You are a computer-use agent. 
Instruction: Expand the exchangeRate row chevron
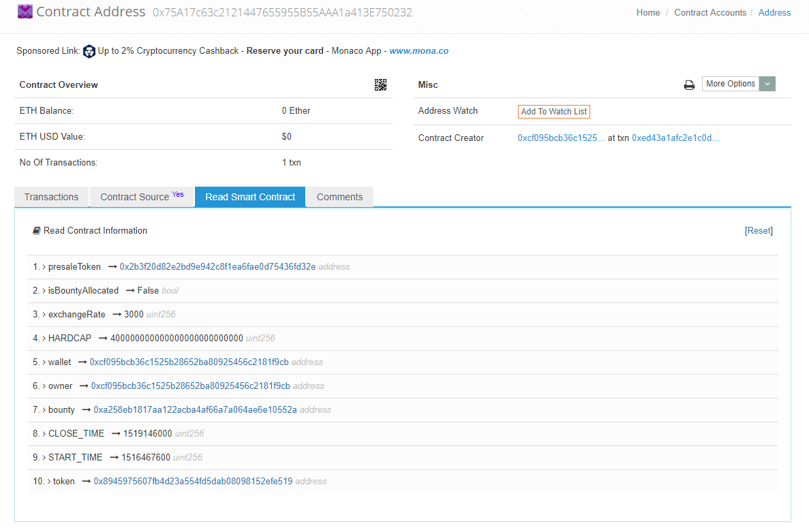[44, 315]
